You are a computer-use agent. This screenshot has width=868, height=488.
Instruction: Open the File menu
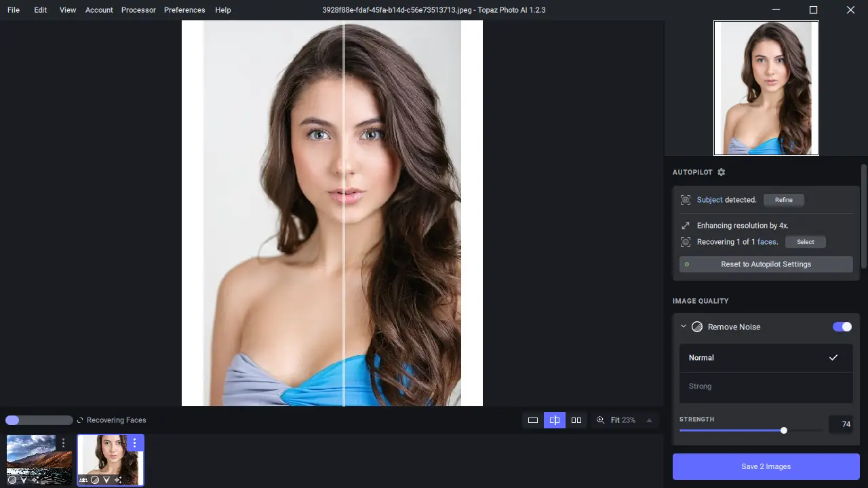[x=14, y=10]
